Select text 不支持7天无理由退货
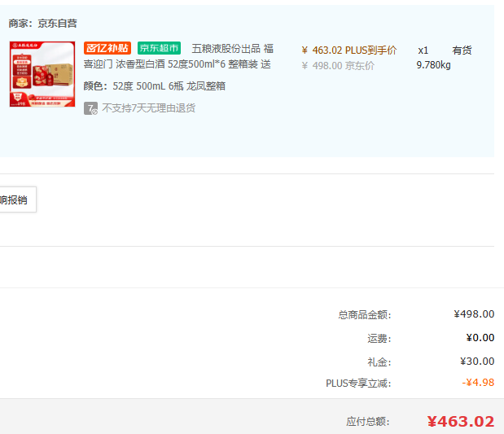Viewport: 504px width, 434px height. point(148,108)
